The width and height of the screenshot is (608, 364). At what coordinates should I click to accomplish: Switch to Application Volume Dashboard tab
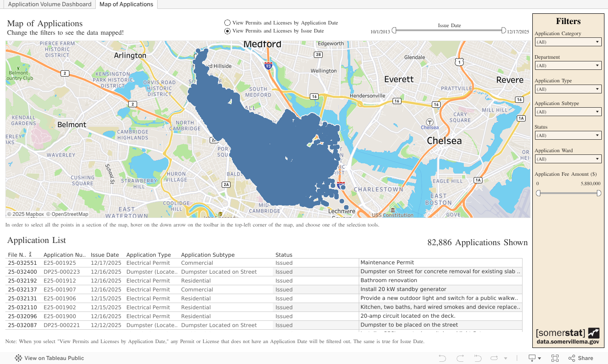(x=49, y=4)
